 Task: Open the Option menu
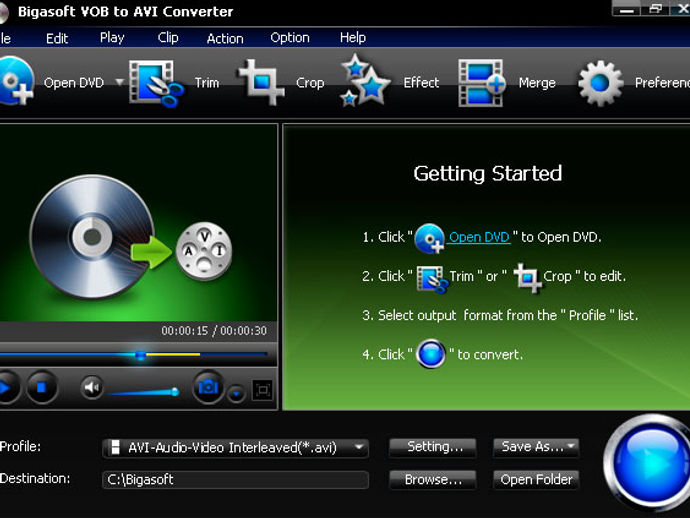(290, 38)
